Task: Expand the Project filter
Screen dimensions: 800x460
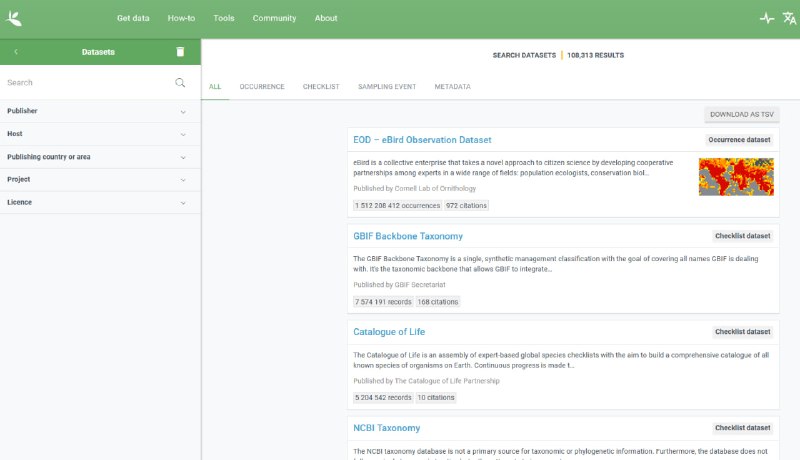Action: (x=100, y=180)
